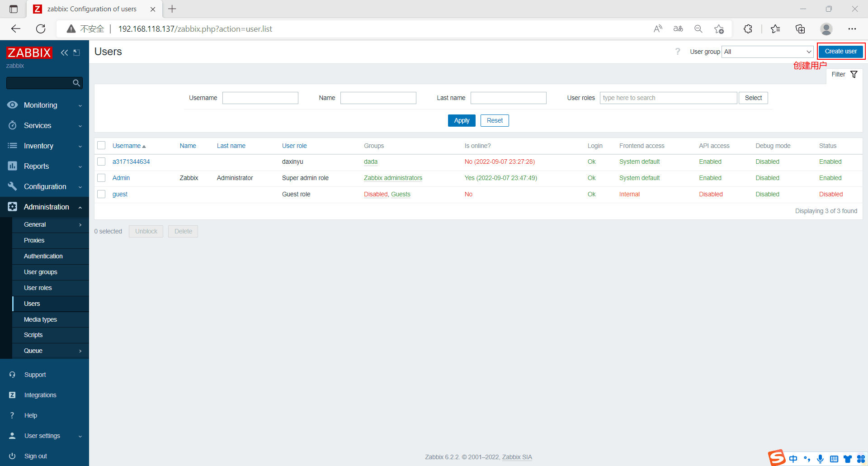868x466 pixels.
Task: Open Media types menu item
Action: 51,319
